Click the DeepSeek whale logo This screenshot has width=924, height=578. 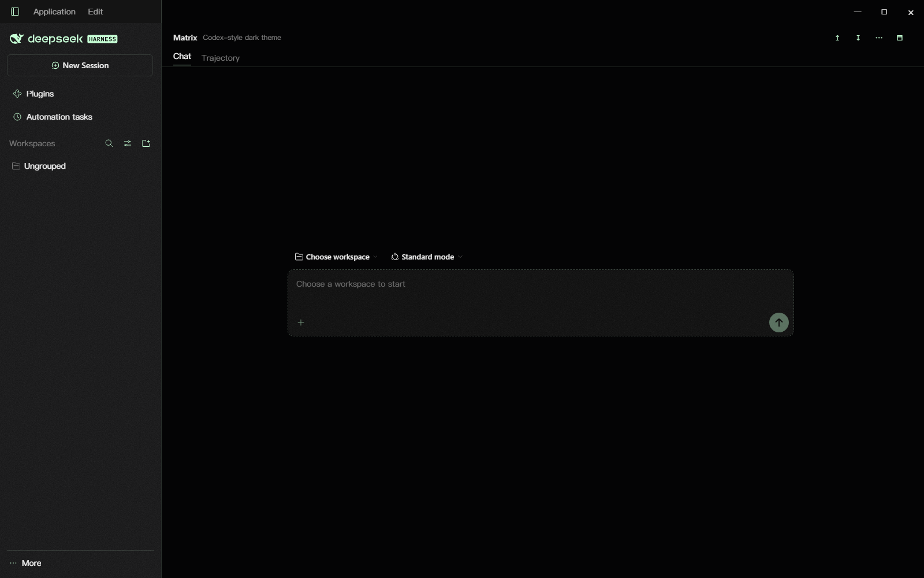pyautogui.click(x=16, y=39)
